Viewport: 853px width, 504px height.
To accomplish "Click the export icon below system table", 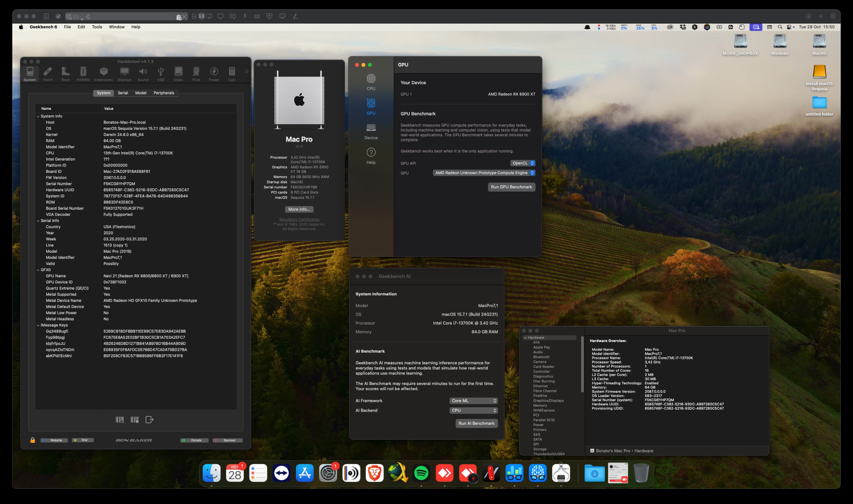I will (149, 419).
